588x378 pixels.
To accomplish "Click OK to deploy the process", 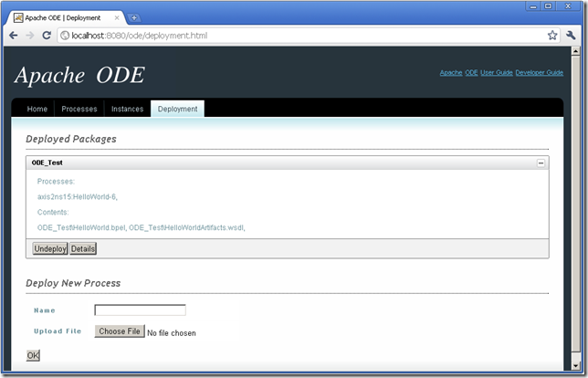I will (33, 355).
